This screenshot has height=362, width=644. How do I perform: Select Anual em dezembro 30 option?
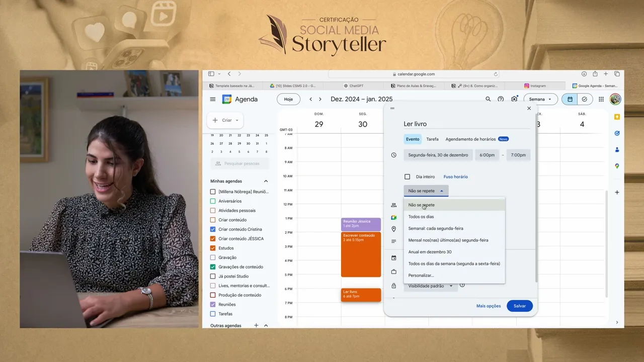coord(454,252)
